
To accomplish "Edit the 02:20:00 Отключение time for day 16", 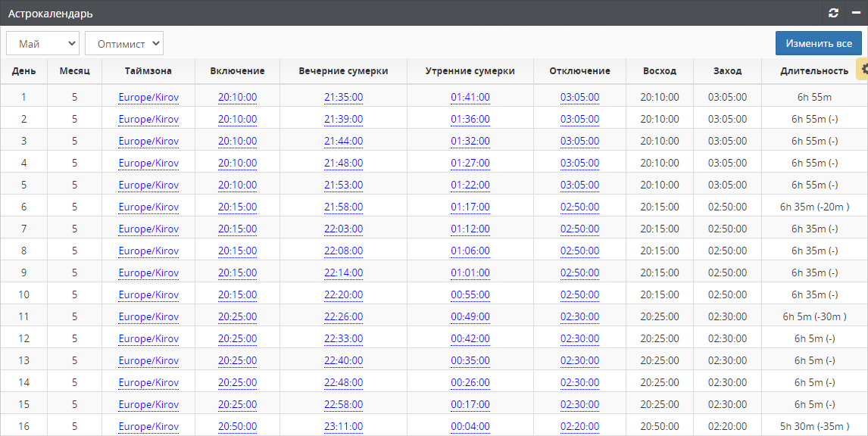I will point(579,426).
